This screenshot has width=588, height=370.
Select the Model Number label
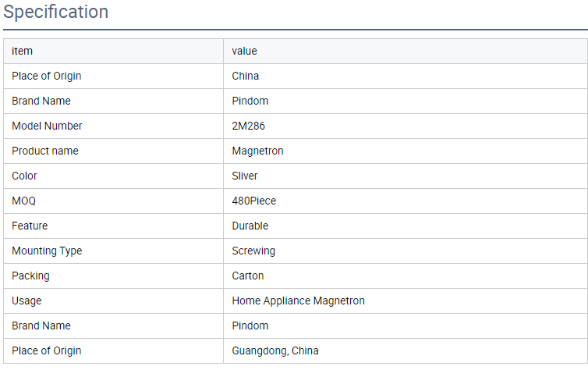[47, 126]
